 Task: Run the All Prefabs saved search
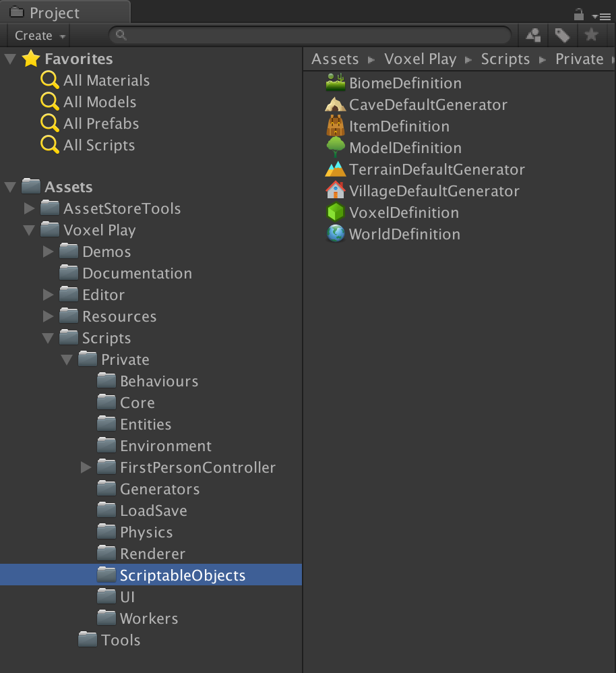(100, 123)
